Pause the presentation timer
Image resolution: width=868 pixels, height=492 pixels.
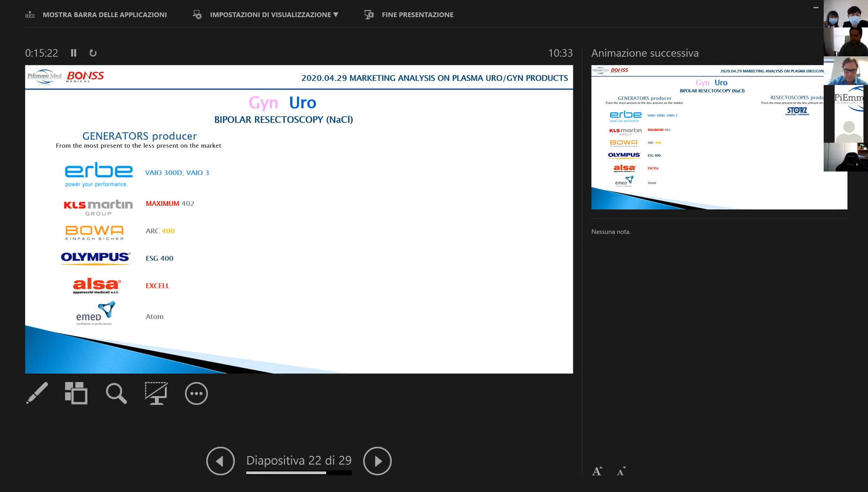click(74, 53)
